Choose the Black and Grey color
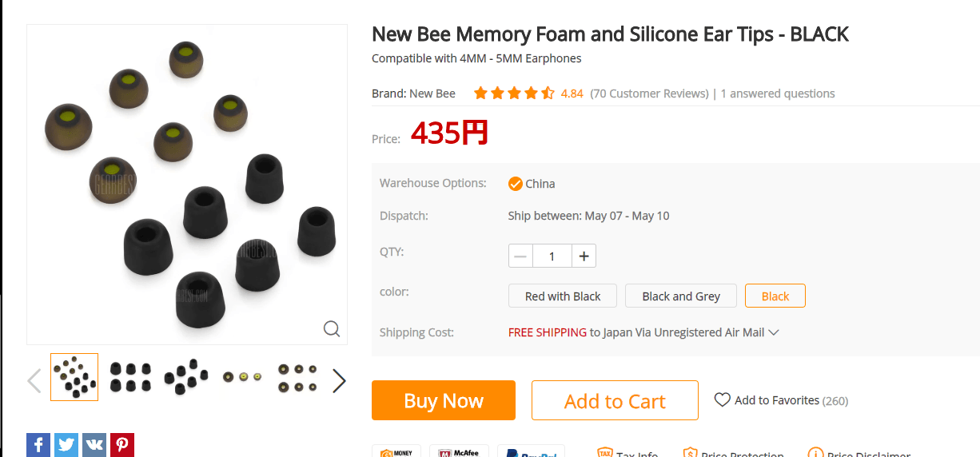Image resolution: width=980 pixels, height=457 pixels. [x=681, y=296]
